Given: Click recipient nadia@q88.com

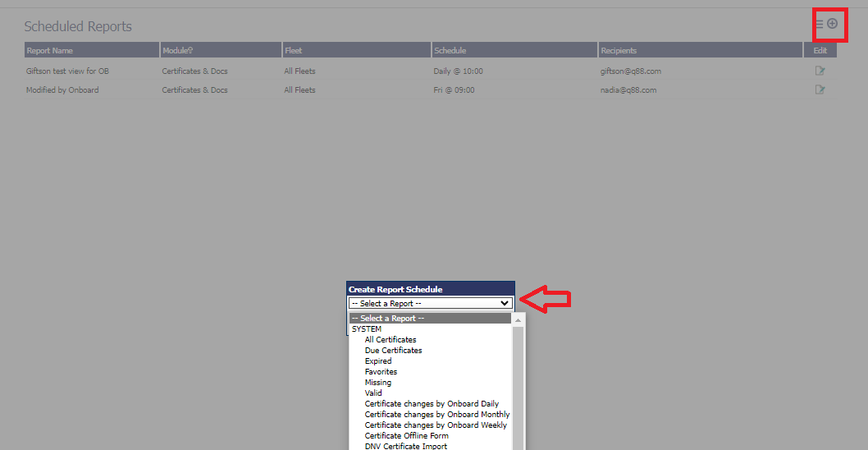Looking at the screenshot, I should [x=628, y=90].
